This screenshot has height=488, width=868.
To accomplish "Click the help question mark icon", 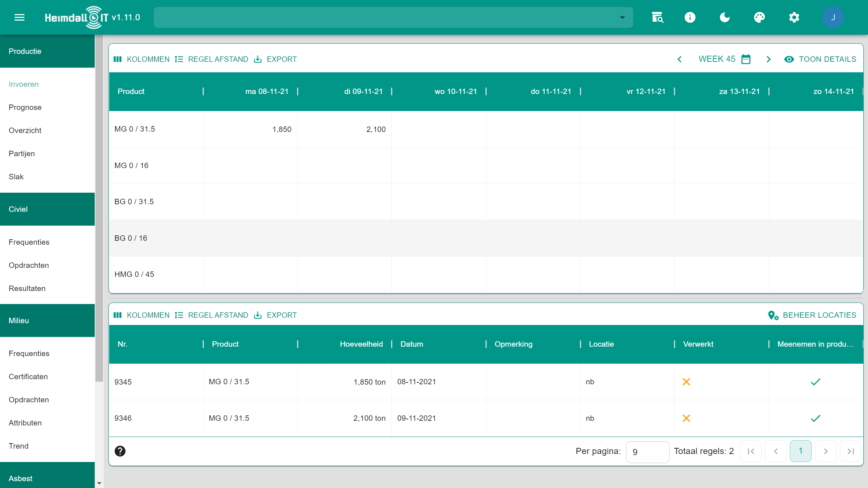I will pos(120,451).
